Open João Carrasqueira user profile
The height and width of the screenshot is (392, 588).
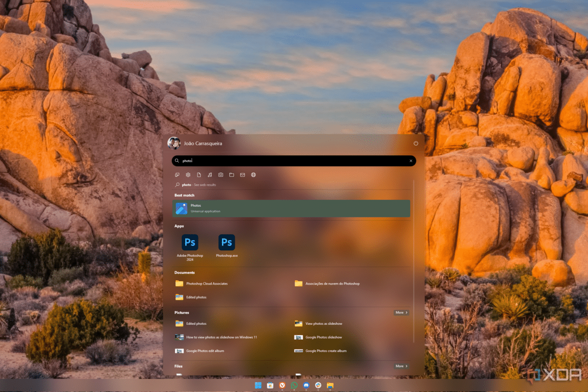click(x=195, y=143)
